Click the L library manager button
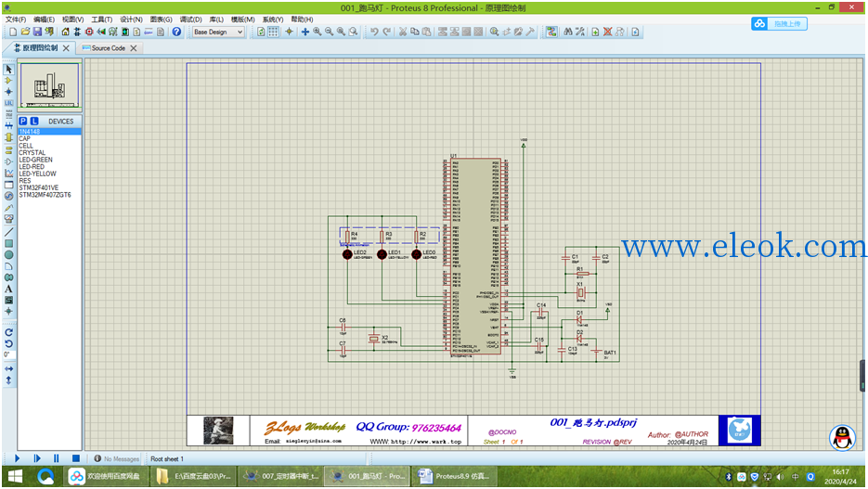Viewport: 868px width, 489px height. pos(34,122)
